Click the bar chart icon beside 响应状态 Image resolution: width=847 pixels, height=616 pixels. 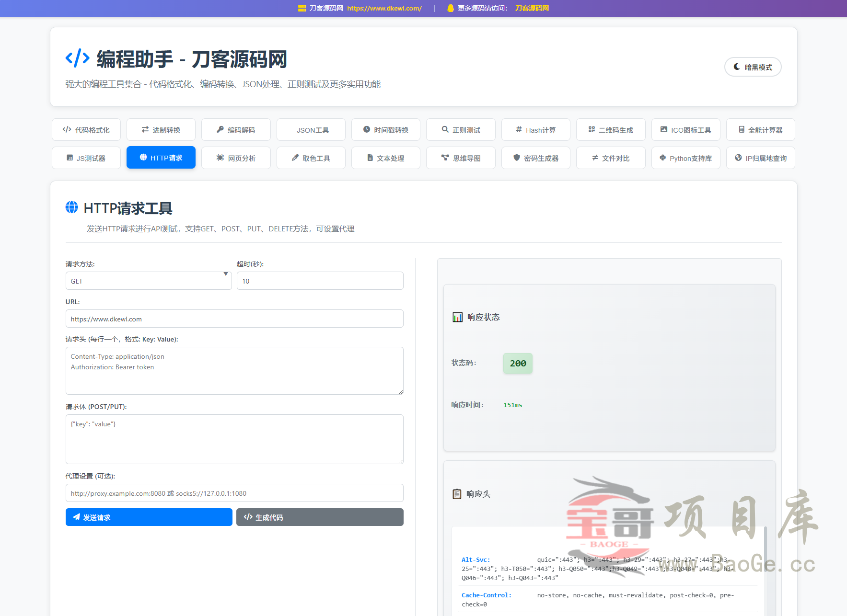458,317
